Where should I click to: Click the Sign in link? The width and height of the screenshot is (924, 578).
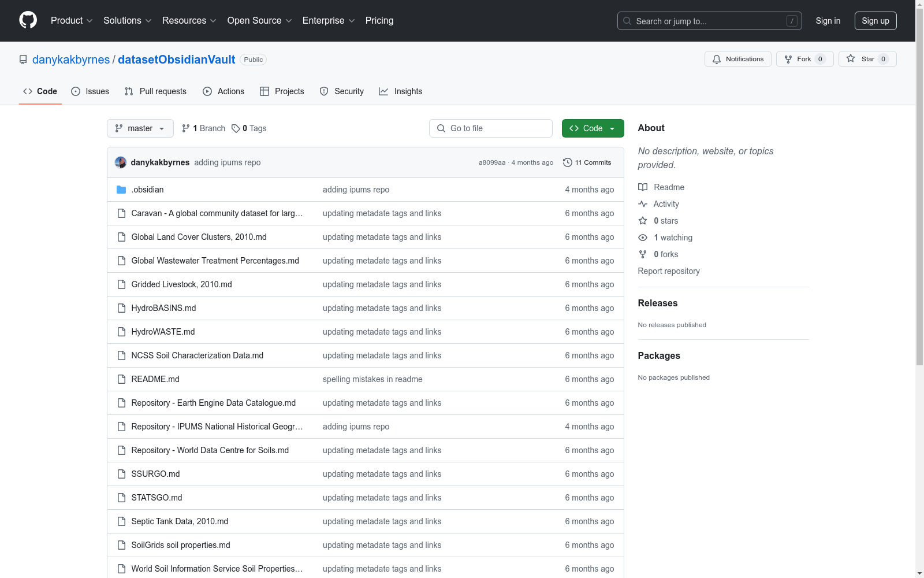click(828, 21)
